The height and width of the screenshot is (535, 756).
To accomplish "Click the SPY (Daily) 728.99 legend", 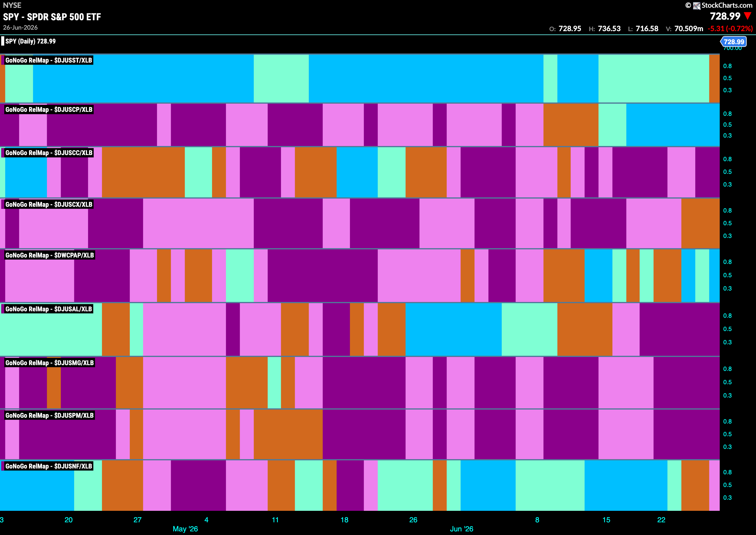I will pyautogui.click(x=30, y=41).
